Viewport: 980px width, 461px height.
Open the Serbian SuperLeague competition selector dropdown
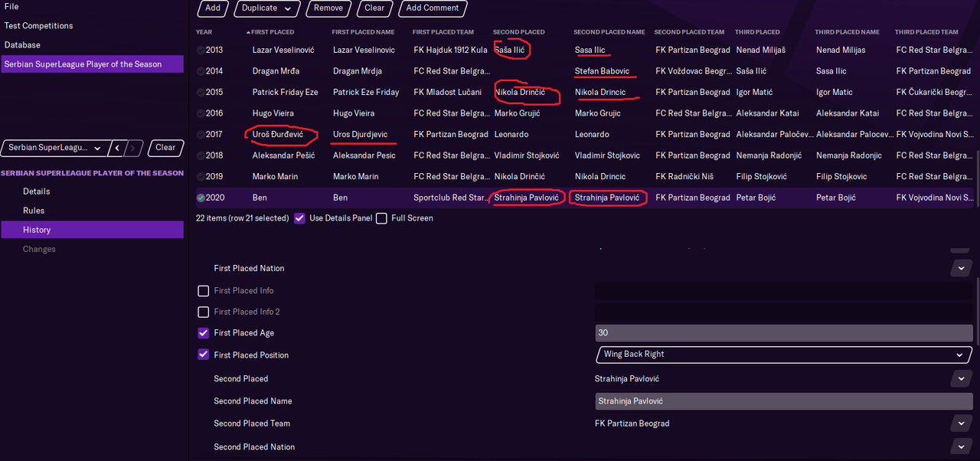[54, 148]
